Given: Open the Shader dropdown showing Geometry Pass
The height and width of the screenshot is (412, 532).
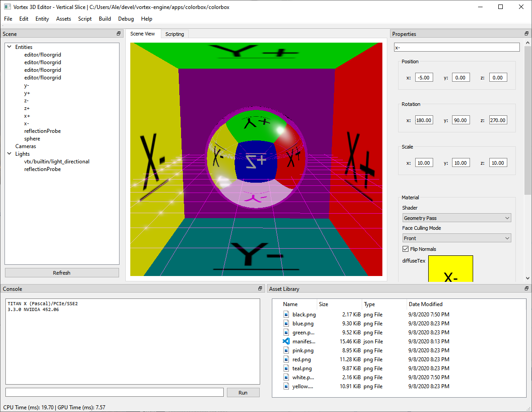Looking at the screenshot, I should click(457, 218).
